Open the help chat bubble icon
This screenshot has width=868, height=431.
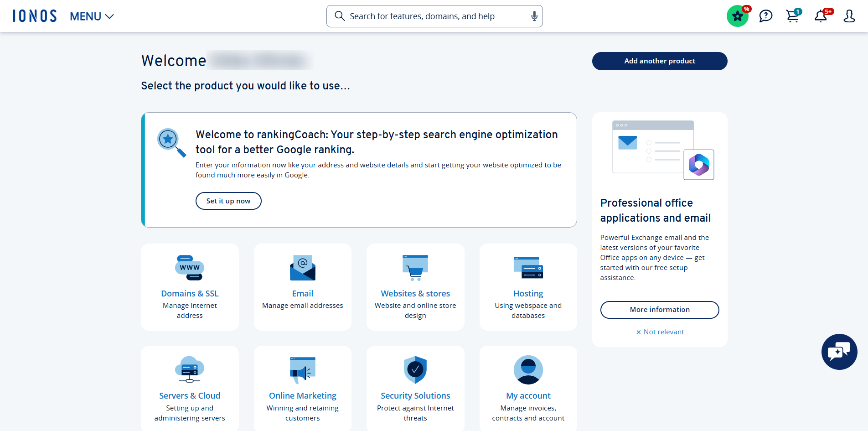765,16
